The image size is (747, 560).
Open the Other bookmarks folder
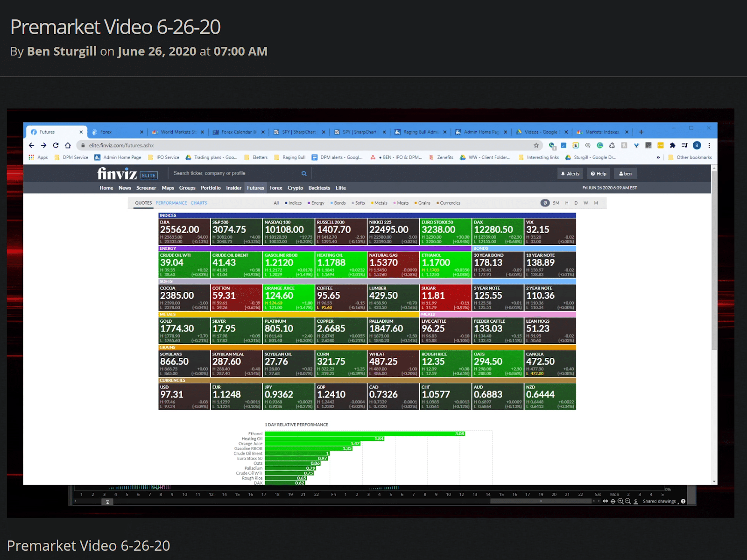(690, 157)
